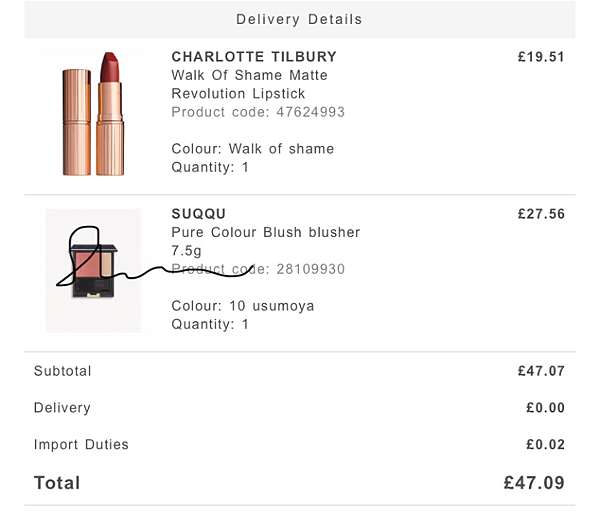This screenshot has height=511, width=600.
Task: Click the £19.51 lipstick price
Action: tap(541, 57)
